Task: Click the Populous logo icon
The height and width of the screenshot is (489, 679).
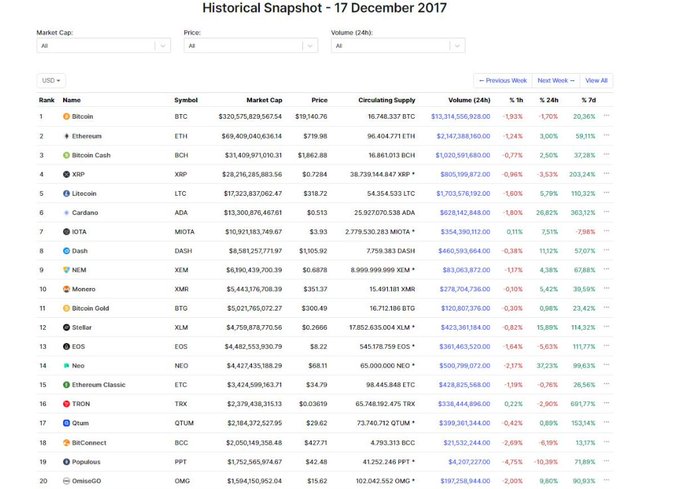Action: pyautogui.click(x=66, y=462)
